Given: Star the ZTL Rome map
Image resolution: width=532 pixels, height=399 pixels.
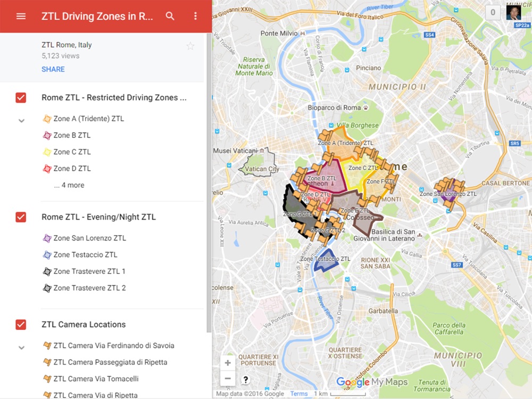Looking at the screenshot, I should tap(190, 46).
